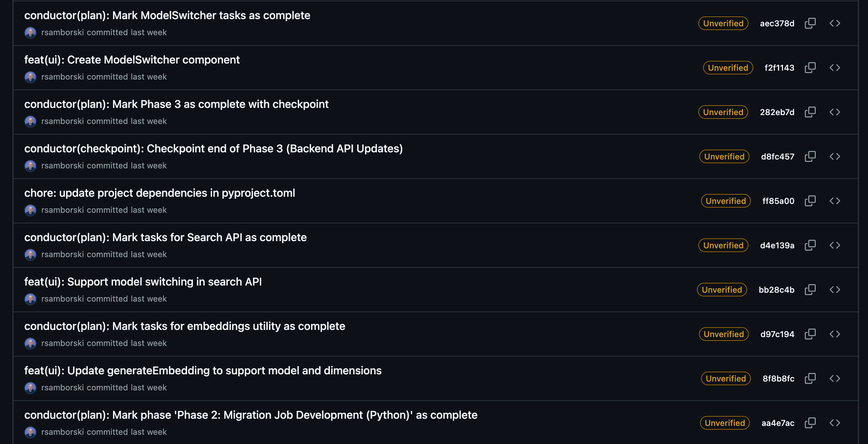Click the Unverified badge for ff85a00
868x444 pixels.
[x=726, y=201]
